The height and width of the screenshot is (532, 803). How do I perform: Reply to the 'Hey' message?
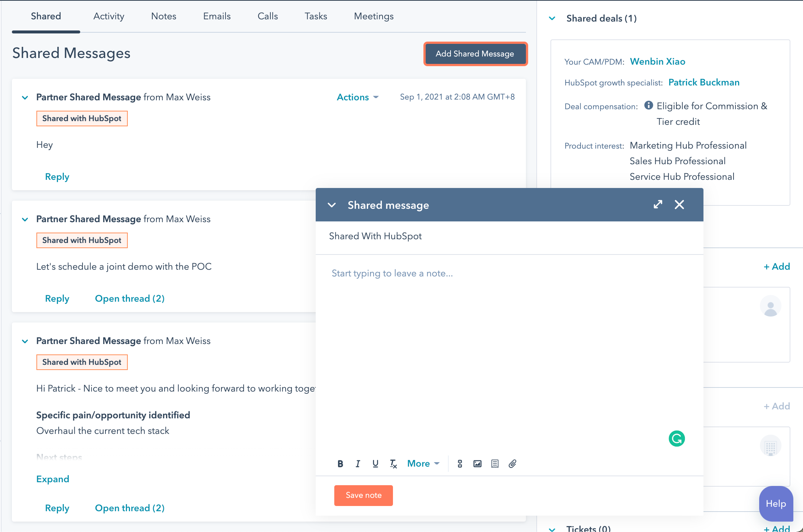[x=57, y=177]
